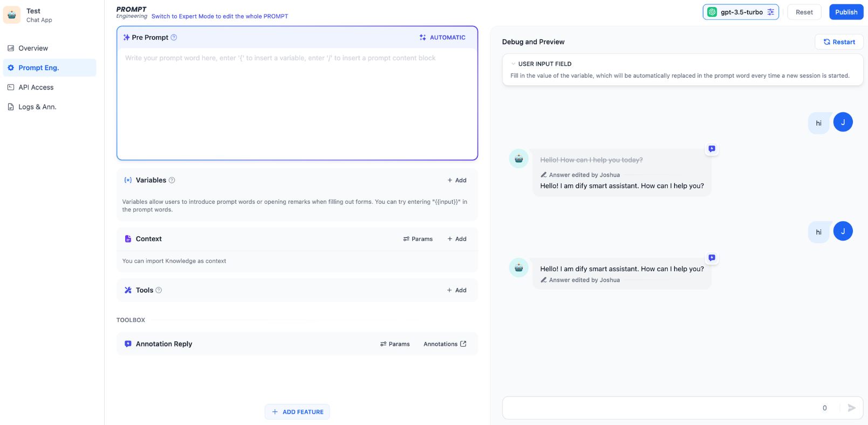Collapse the USER INPUT FIELD section

point(514,64)
